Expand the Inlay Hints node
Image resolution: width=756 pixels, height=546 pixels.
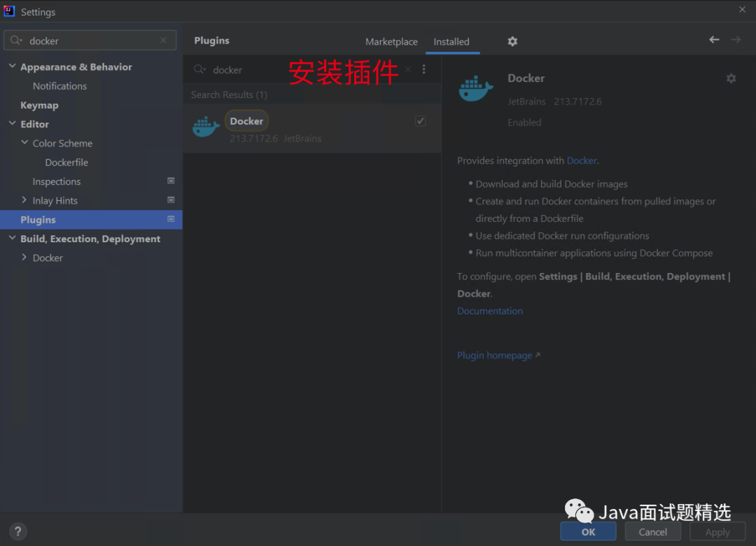24,200
